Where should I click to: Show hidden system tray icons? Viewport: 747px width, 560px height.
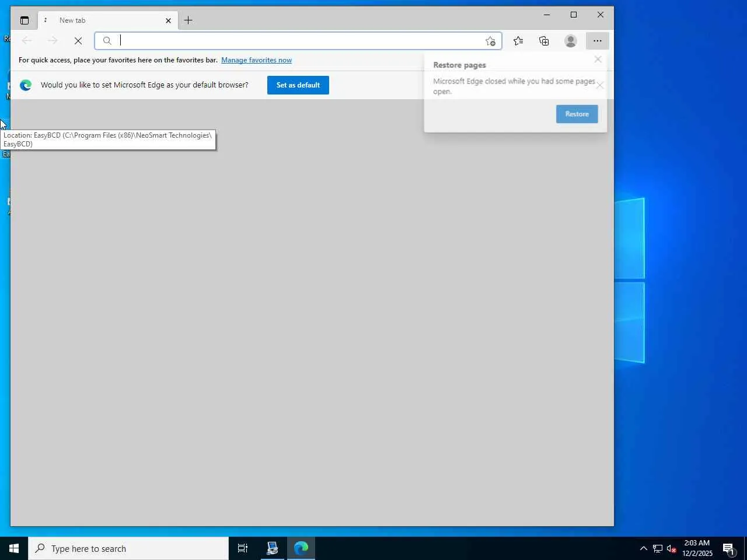coord(644,548)
